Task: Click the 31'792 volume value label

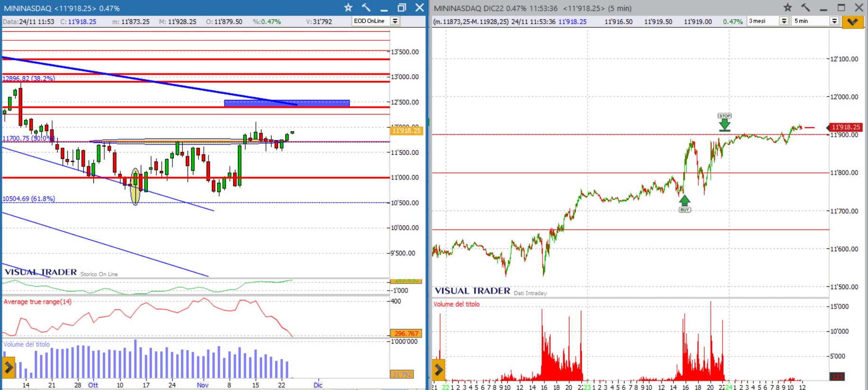Action: coord(402,374)
